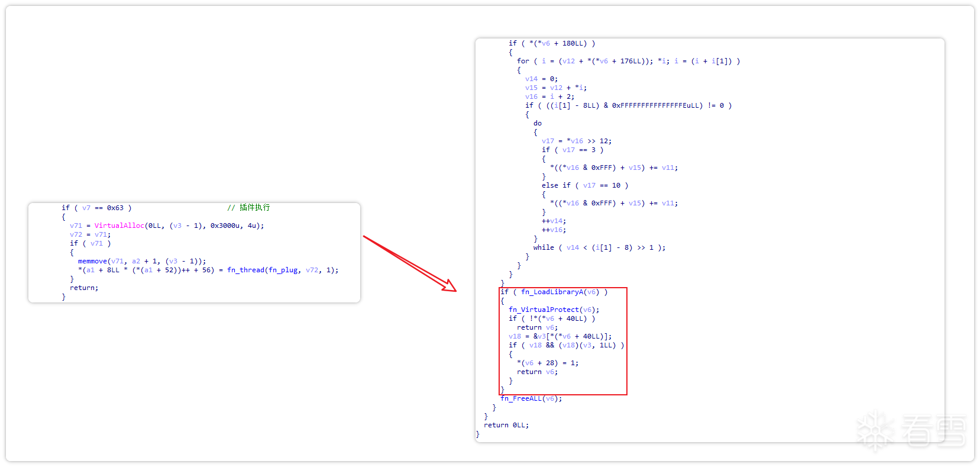
Task: Select the line "if ( !*(*v6 + 40LL) )"
Action: coord(552,318)
